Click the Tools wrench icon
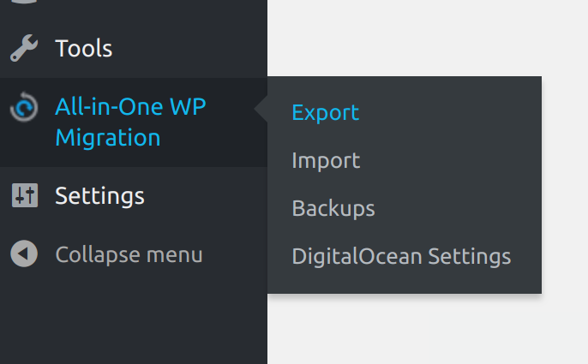 24,48
